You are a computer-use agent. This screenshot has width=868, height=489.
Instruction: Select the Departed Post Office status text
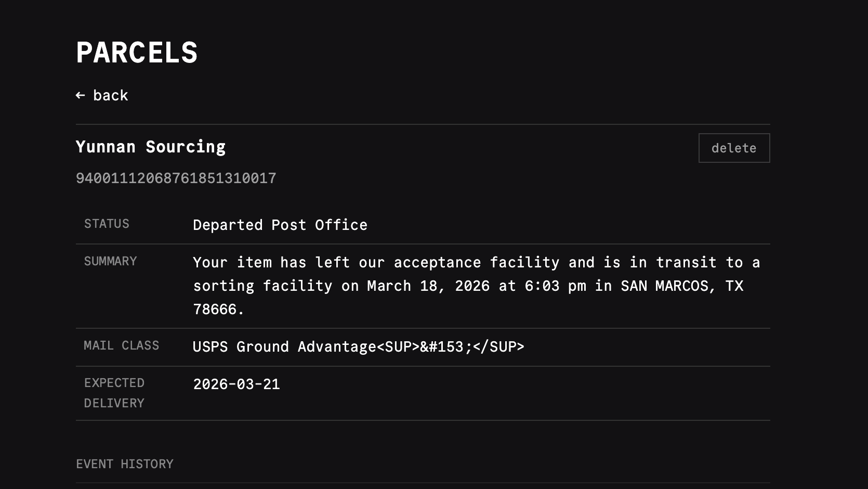coord(280,225)
